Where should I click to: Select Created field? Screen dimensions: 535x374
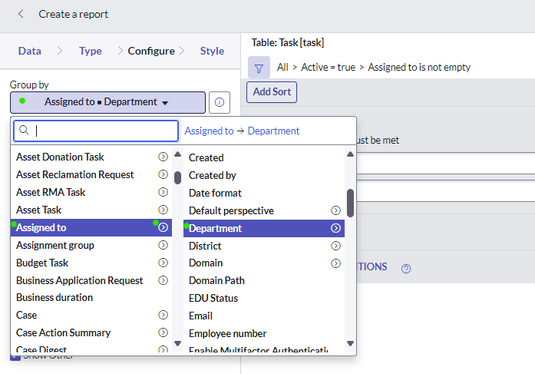coord(206,158)
